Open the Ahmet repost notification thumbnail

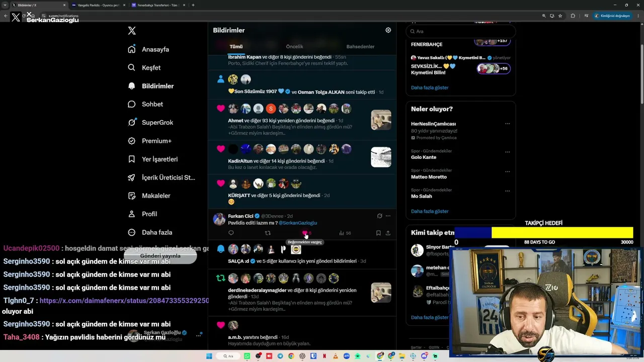(x=381, y=120)
